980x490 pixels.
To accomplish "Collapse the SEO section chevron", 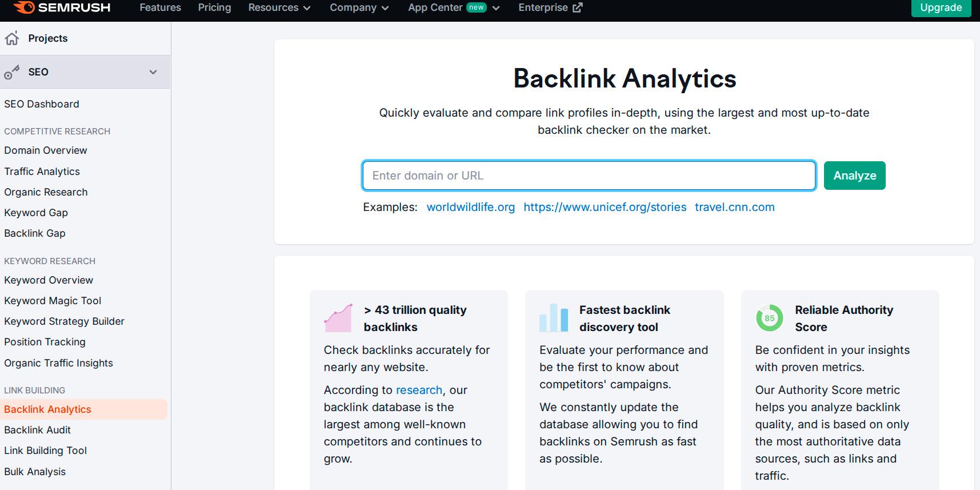I will pos(153,72).
